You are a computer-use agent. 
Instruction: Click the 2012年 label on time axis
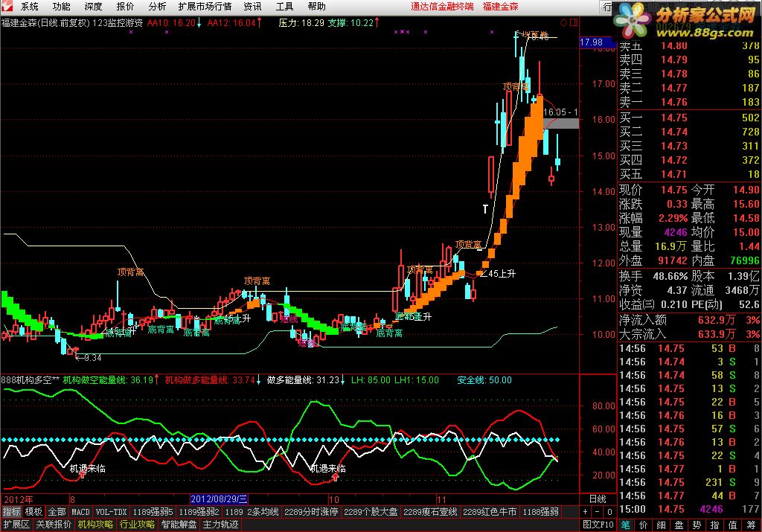click(19, 499)
